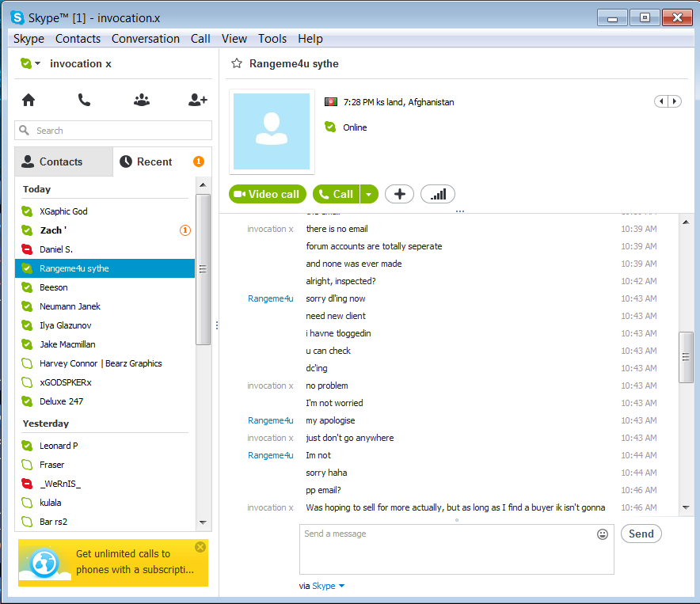Click the globe icon in ad banner
The width and height of the screenshot is (700, 604).
point(44,563)
